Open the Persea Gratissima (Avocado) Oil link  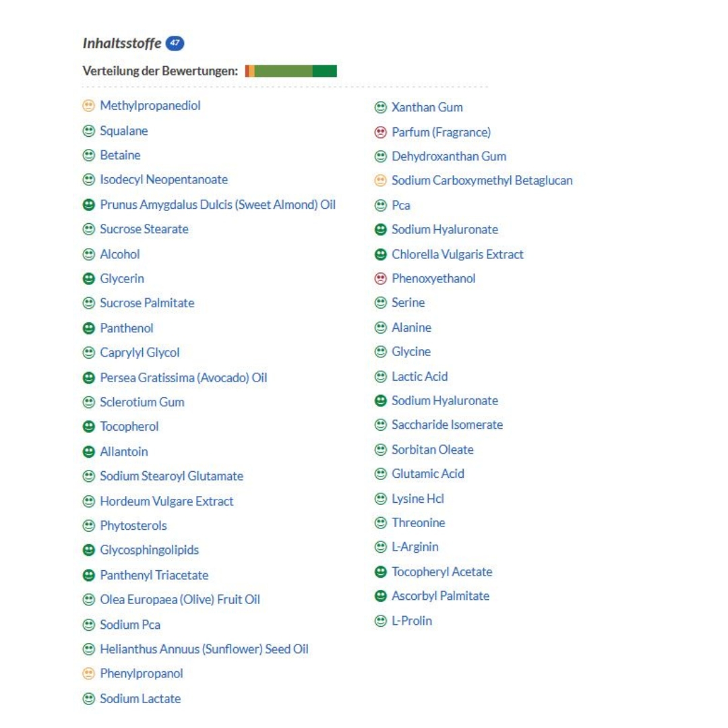click(183, 377)
